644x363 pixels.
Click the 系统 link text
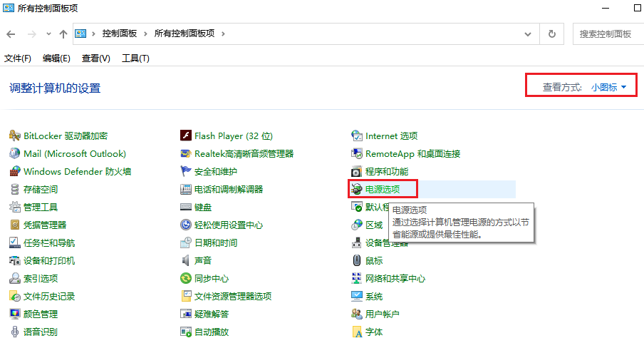[374, 297]
